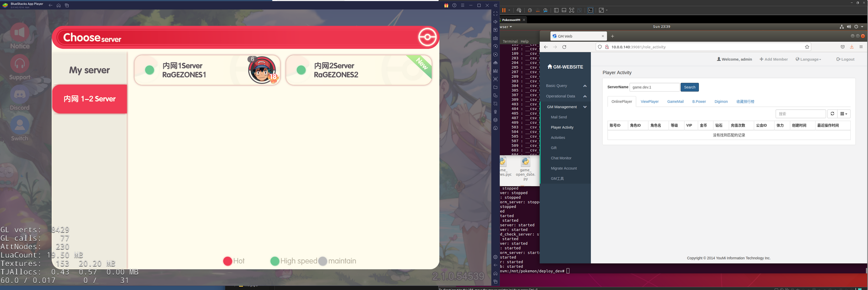Click the Add Member link
The image size is (868, 290).
(774, 59)
